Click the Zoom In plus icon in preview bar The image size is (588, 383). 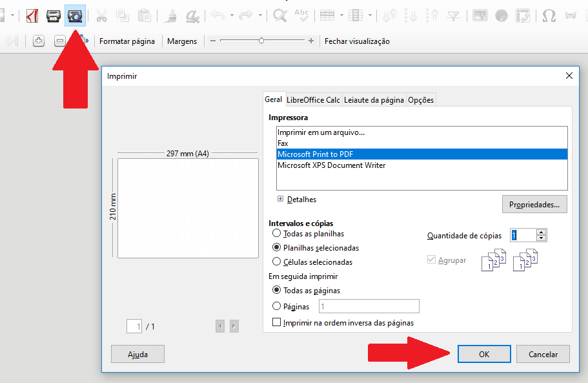39,41
